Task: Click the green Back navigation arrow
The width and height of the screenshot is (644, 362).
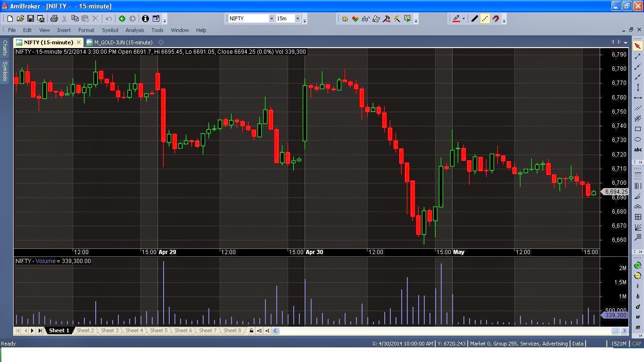Action: click(x=122, y=19)
